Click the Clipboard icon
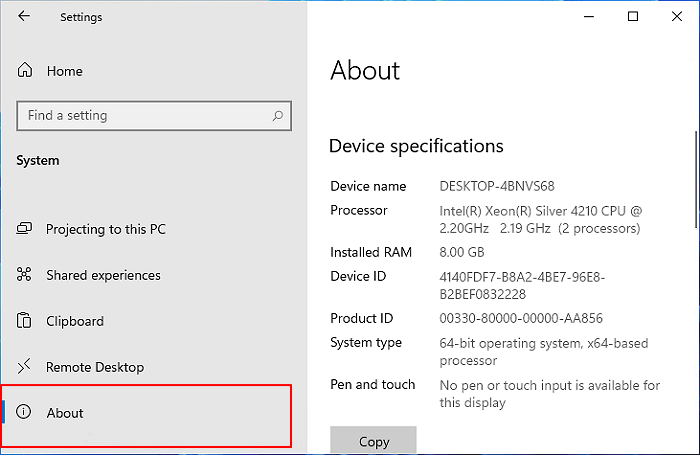 pyautogui.click(x=24, y=321)
